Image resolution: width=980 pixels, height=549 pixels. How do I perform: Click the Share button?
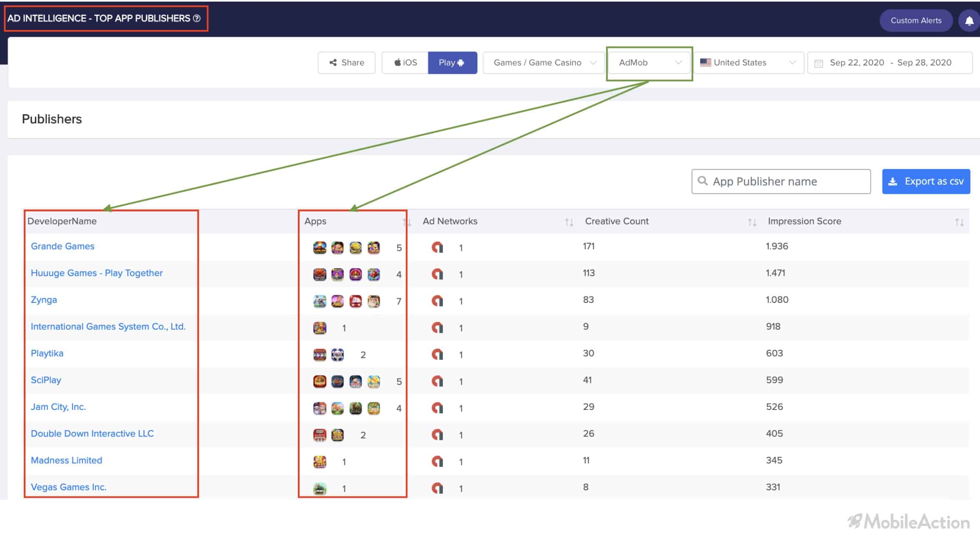point(347,62)
